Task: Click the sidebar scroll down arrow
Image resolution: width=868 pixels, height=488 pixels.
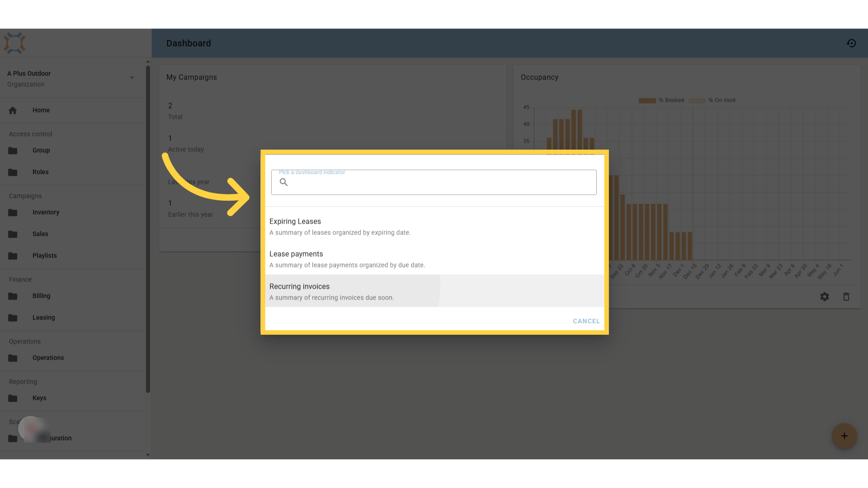Action: tap(148, 455)
